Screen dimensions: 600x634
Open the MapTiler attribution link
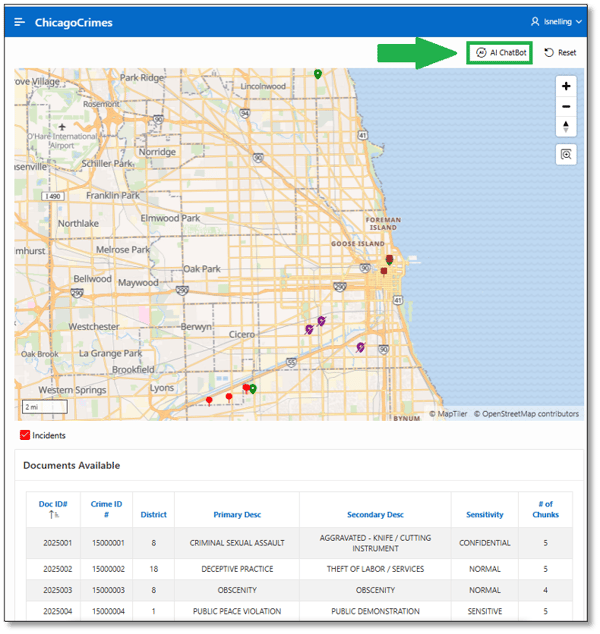(449, 414)
